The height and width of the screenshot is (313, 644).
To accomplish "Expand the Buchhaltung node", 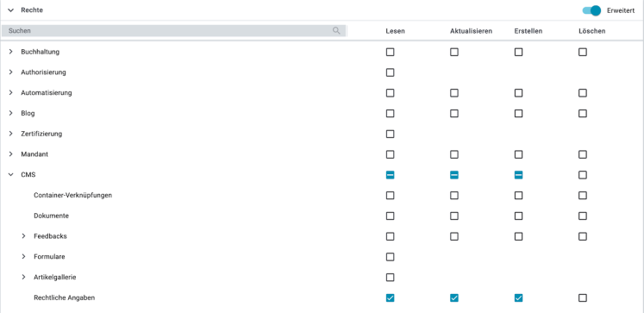I will point(11,52).
